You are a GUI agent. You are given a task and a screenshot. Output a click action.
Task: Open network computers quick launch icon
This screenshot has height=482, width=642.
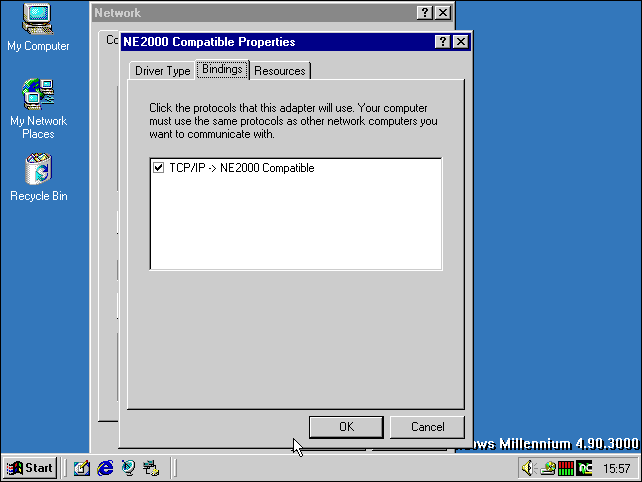click(x=151, y=468)
